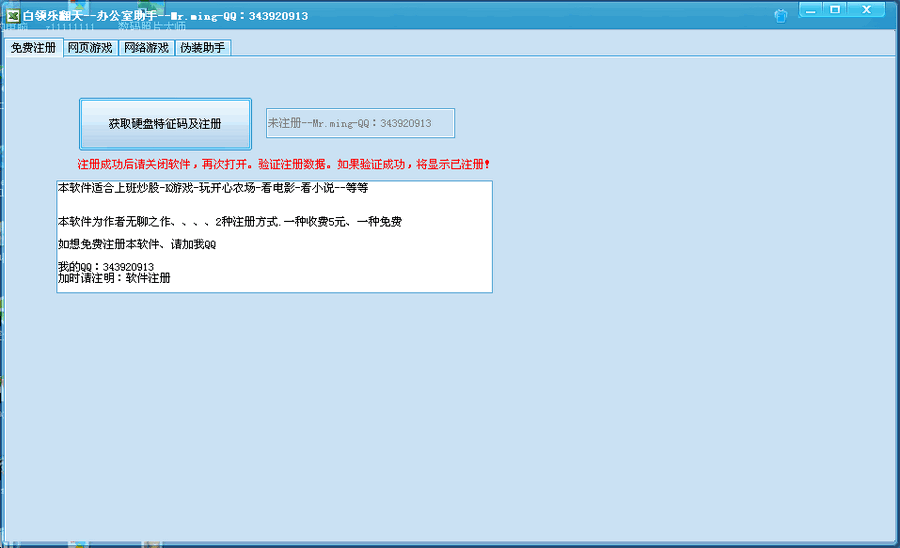
Task: Click the line 本软件为作者无聊之作
Action: [230, 221]
